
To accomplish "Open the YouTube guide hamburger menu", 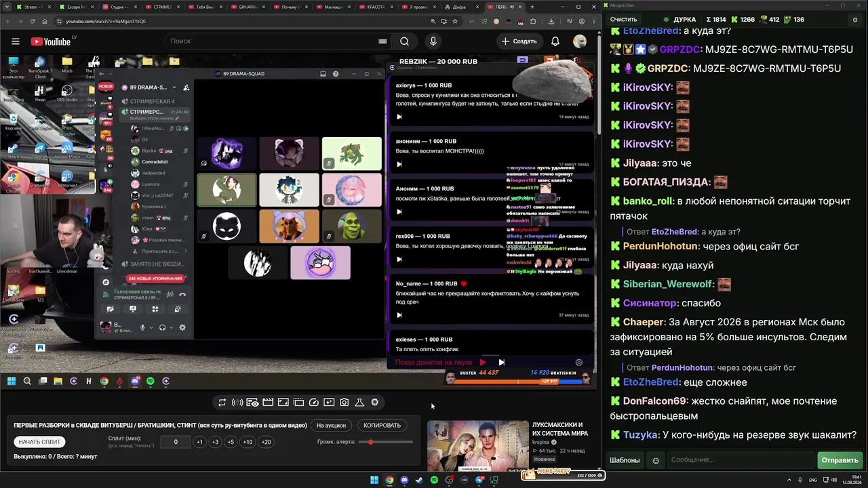I will pyautogui.click(x=15, y=41).
